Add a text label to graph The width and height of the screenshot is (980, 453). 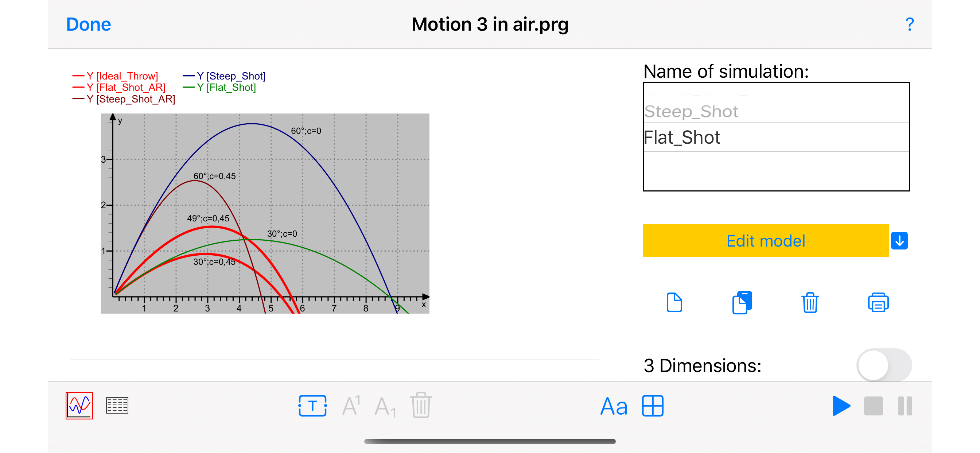(x=312, y=406)
